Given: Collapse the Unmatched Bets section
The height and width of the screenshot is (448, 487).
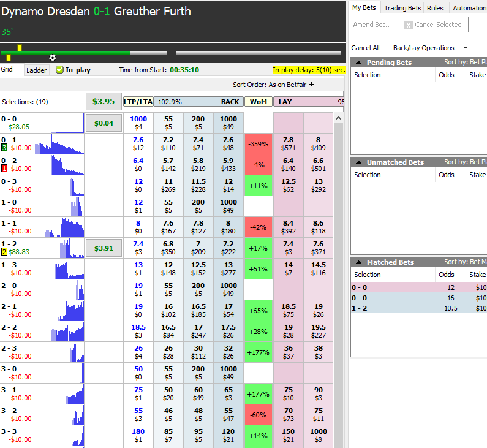Looking at the screenshot, I should tap(358, 162).
